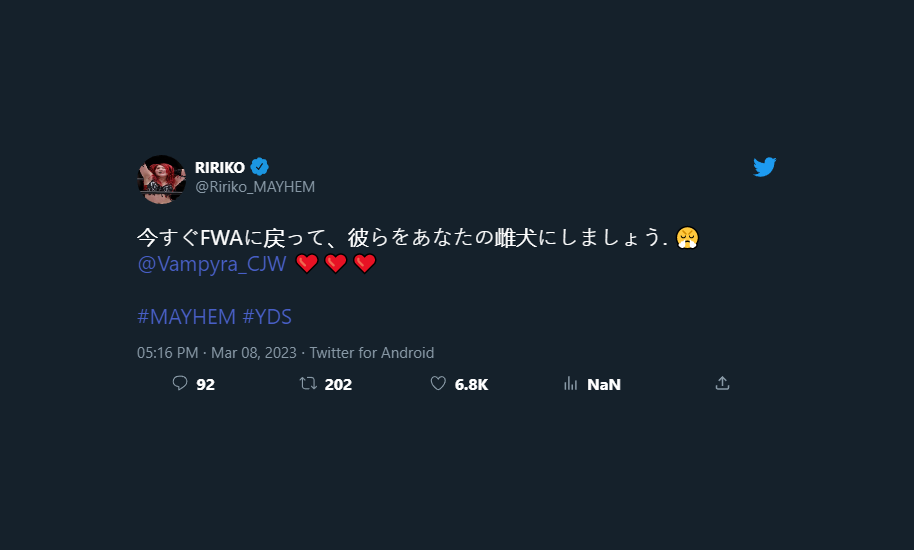Click the reply speech bubble icon
Screen dimensions: 914x550
pos(180,383)
